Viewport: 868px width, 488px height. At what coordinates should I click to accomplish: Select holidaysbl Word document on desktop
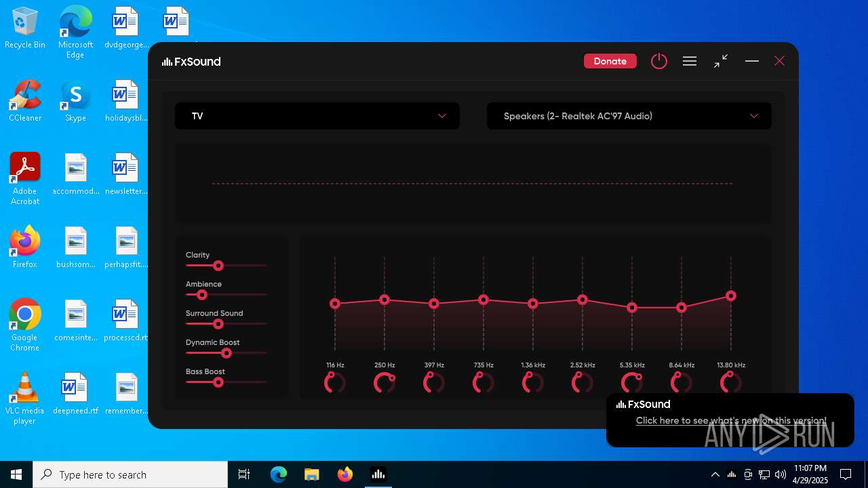tap(126, 100)
